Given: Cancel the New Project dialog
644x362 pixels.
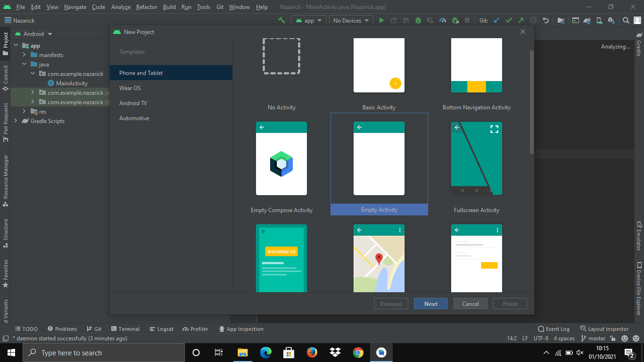Looking at the screenshot, I should click(470, 303).
